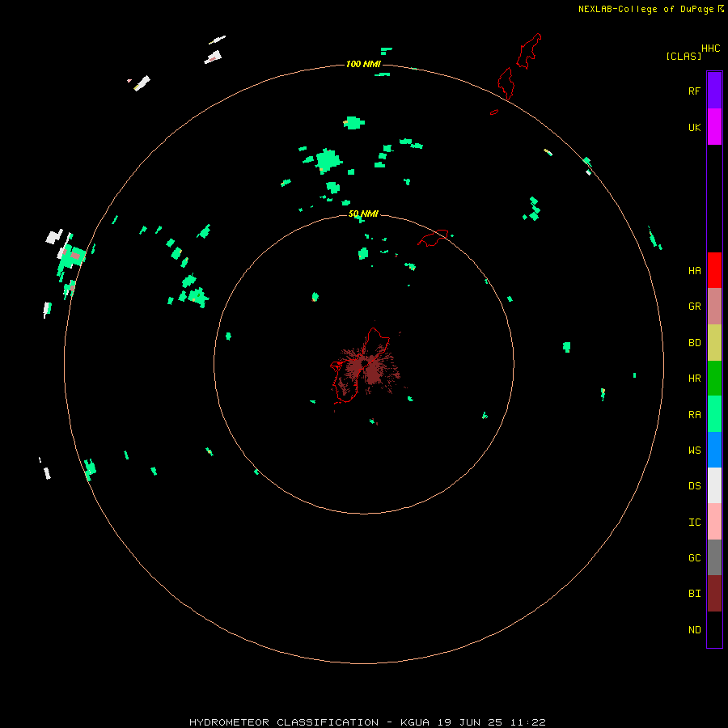Click the RF purple legend swatch
This screenshot has width=728, height=728.
[714, 91]
